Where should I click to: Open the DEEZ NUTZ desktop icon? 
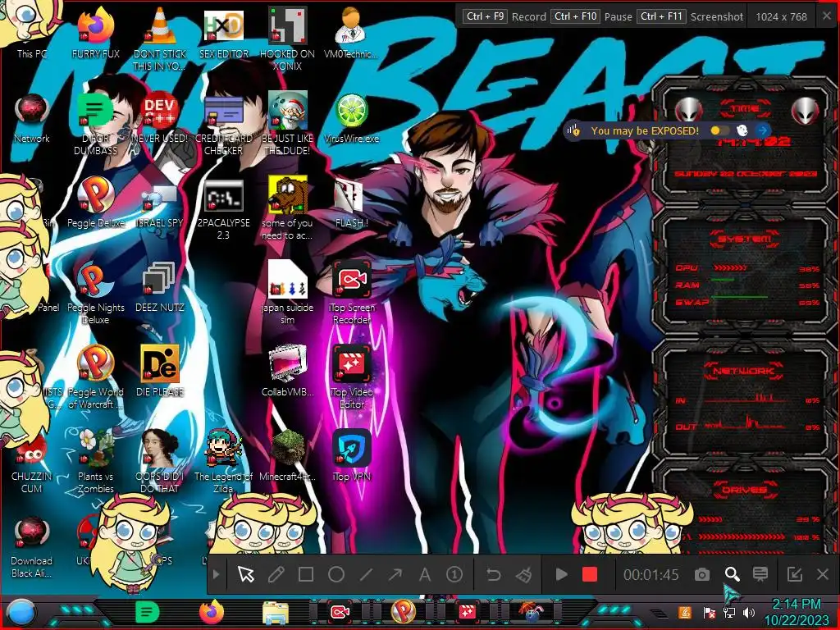tap(160, 279)
